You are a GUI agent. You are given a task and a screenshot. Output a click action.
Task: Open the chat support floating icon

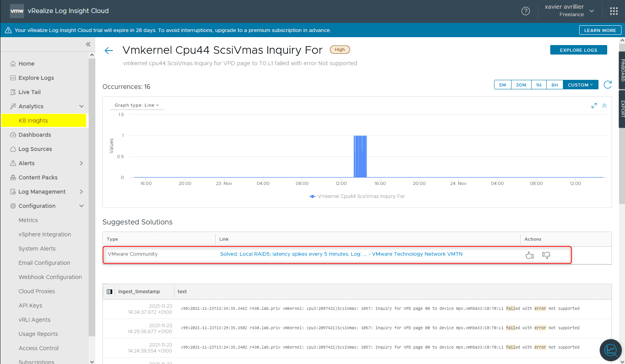pos(611,350)
